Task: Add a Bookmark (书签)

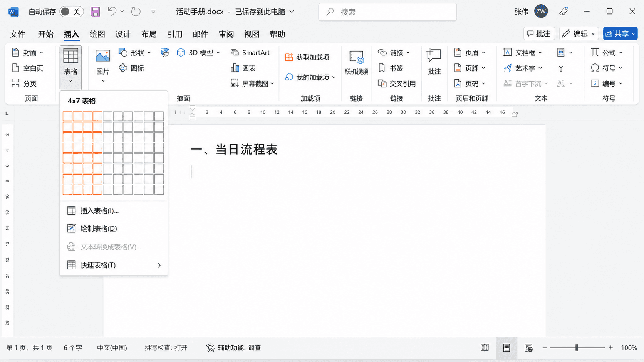Action: coord(391,68)
